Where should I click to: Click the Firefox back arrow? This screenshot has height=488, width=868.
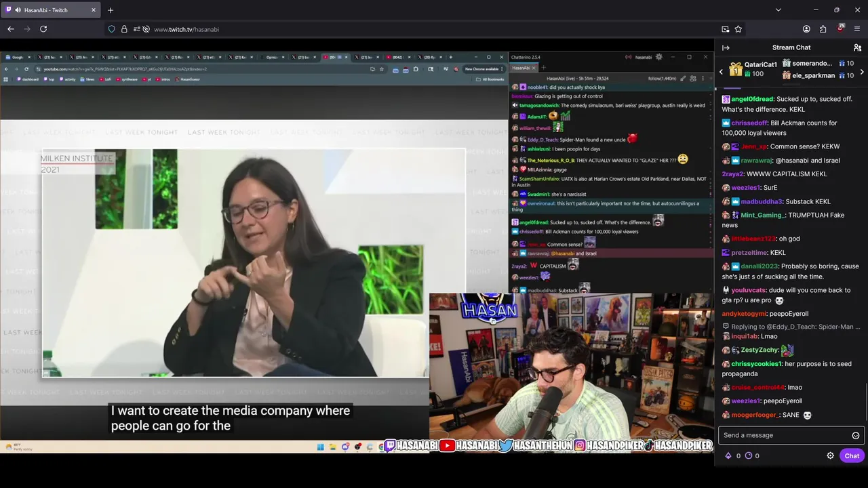(x=11, y=29)
